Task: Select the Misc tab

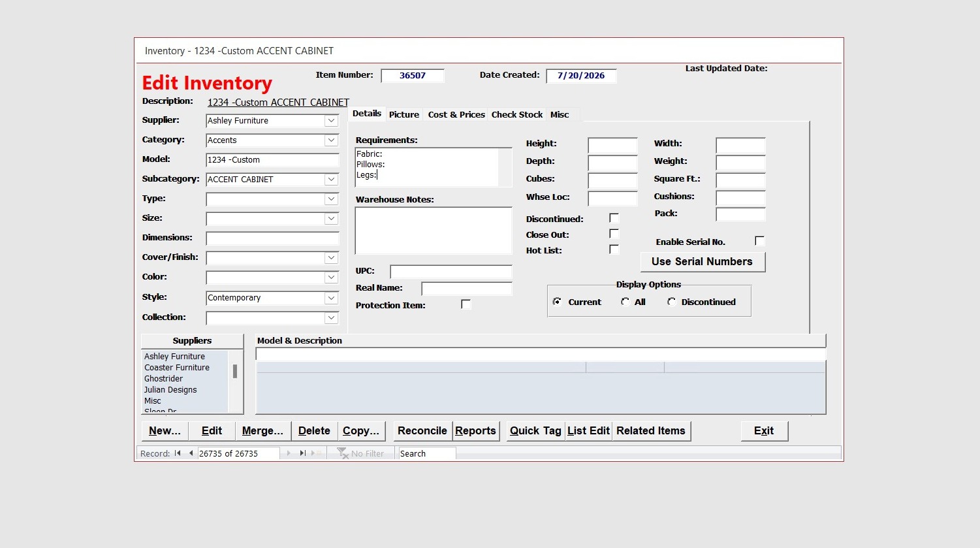Action: pyautogui.click(x=560, y=114)
